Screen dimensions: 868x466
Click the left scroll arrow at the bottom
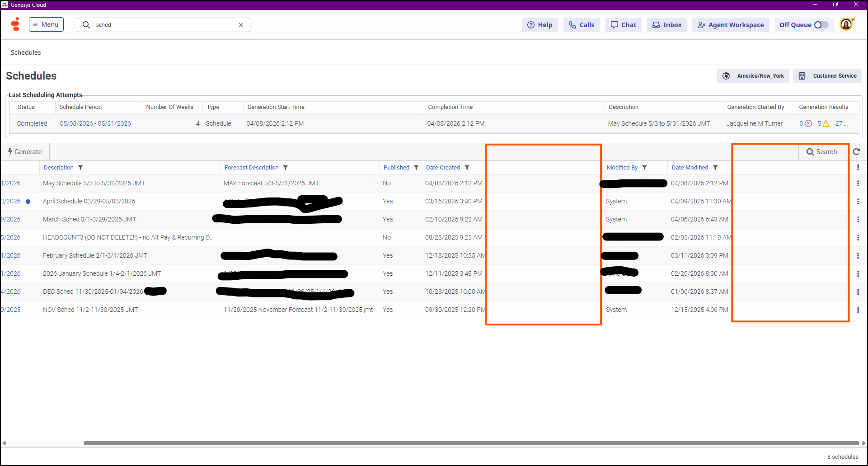(4, 443)
